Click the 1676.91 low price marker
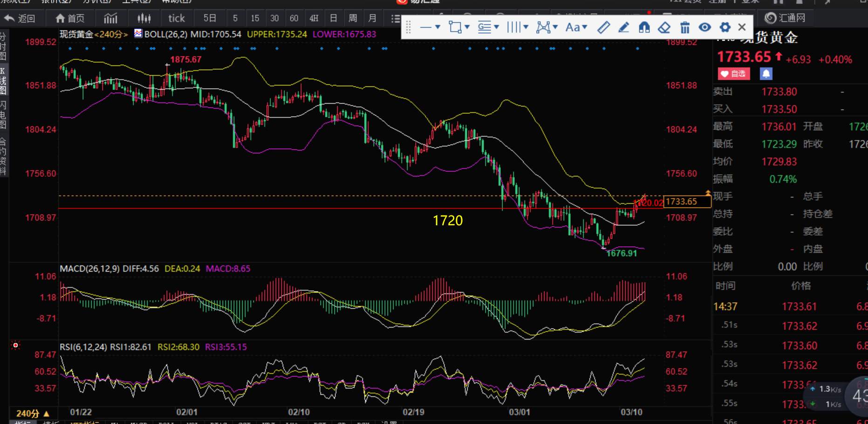Viewport: 868px width, 424px height. pyautogui.click(x=622, y=253)
